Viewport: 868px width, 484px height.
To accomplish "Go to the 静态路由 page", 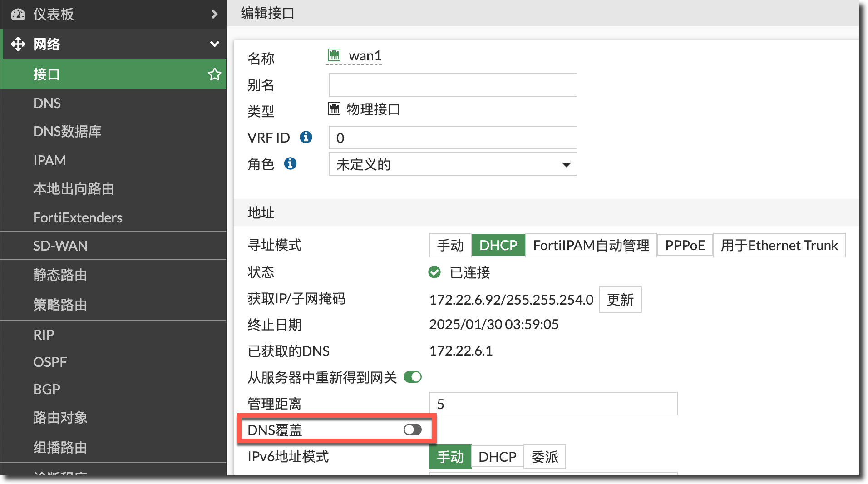I will click(60, 275).
